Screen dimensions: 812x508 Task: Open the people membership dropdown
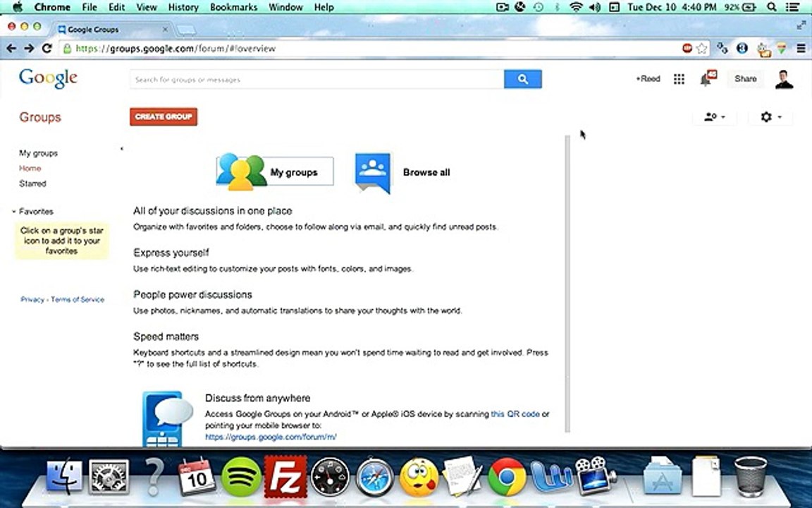tap(714, 116)
